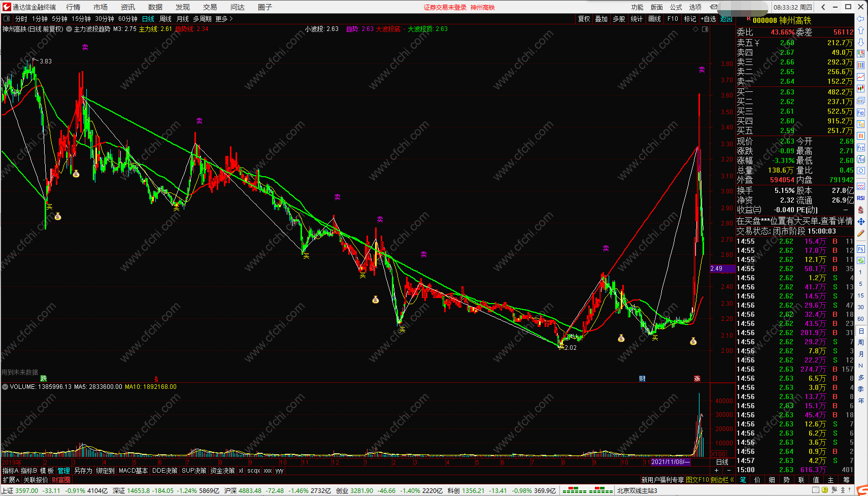Click the 返回 button

pos(726,19)
